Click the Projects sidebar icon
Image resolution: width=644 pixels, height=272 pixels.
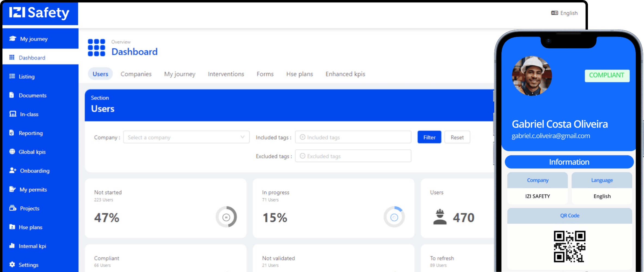(13, 208)
